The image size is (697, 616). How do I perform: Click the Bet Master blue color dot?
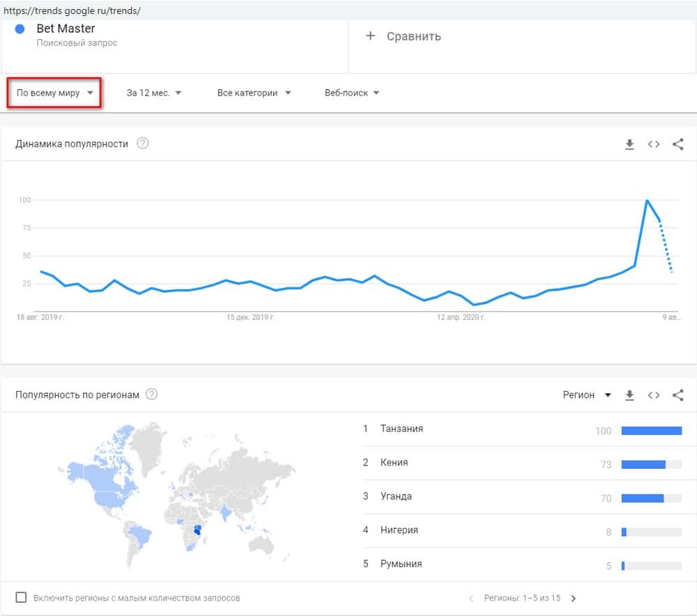(20, 29)
